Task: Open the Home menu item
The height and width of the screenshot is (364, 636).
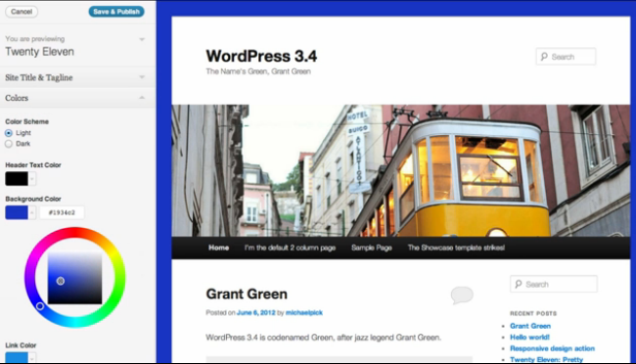Action: 218,248
